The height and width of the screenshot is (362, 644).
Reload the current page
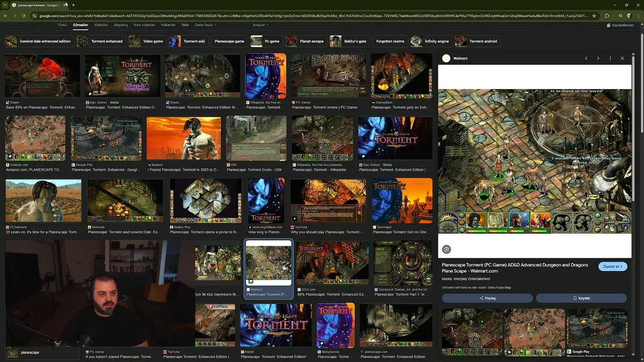tap(24, 16)
